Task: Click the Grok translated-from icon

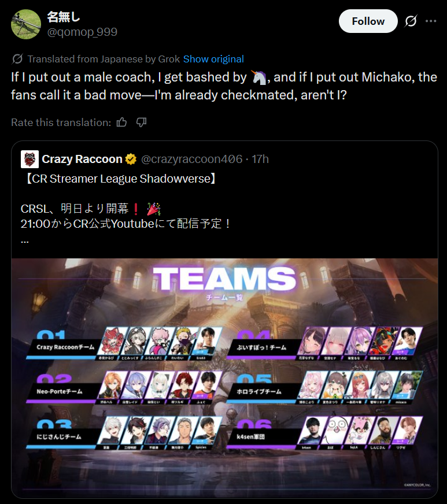Action: click(17, 59)
